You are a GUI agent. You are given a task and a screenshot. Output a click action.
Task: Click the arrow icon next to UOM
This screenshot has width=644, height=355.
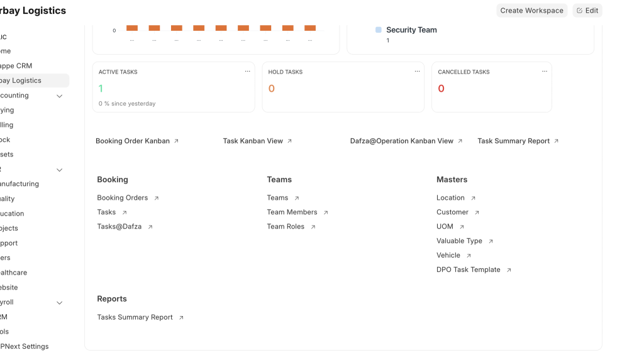click(462, 227)
